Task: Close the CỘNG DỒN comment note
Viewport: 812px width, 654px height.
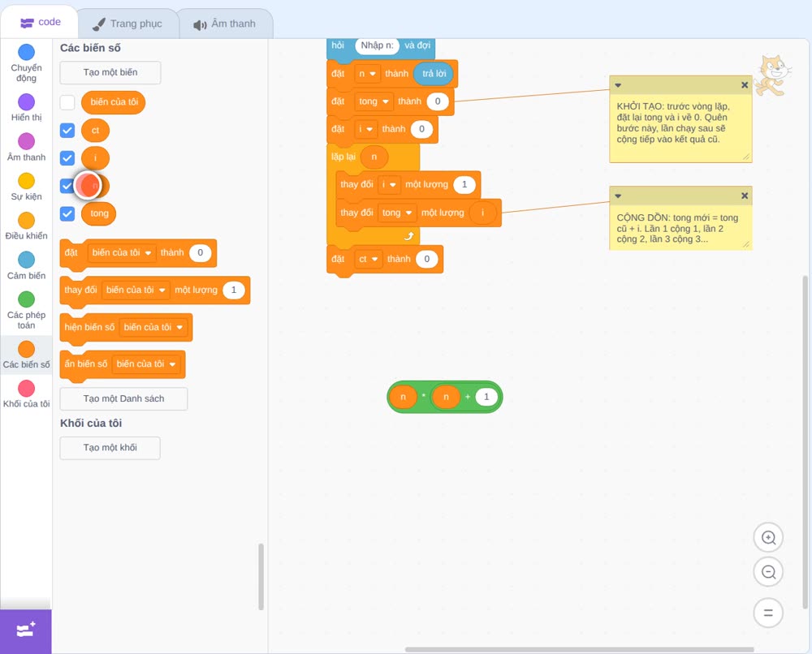Action: click(x=745, y=196)
